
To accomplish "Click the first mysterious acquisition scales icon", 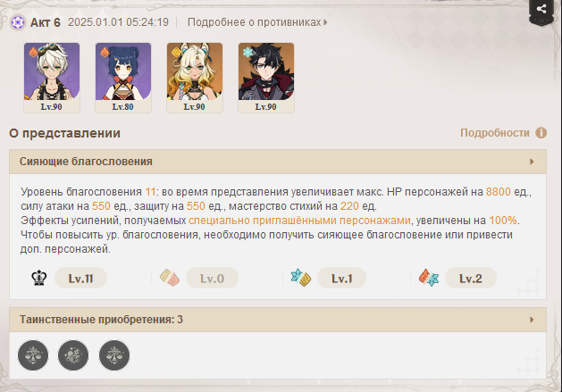I will (x=33, y=355).
